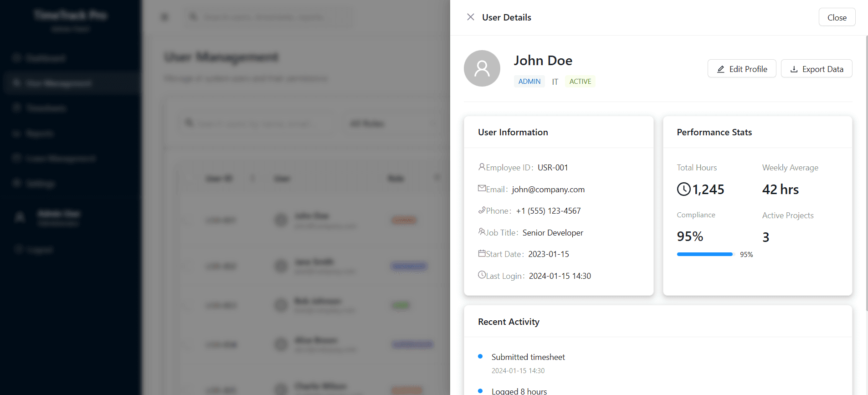Click the blue dot beside Submitted timesheet

point(480,356)
